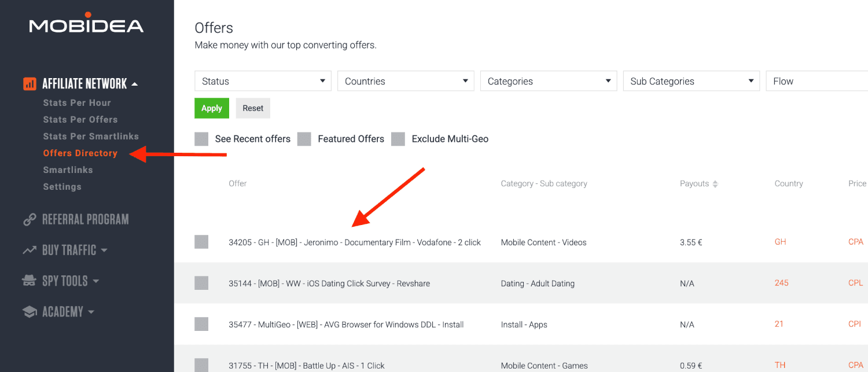Open Smartlinks menu item
This screenshot has width=868, height=372.
tap(68, 170)
